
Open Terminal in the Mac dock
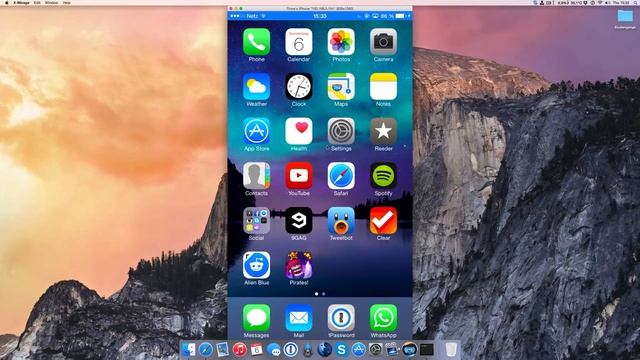click(427, 350)
